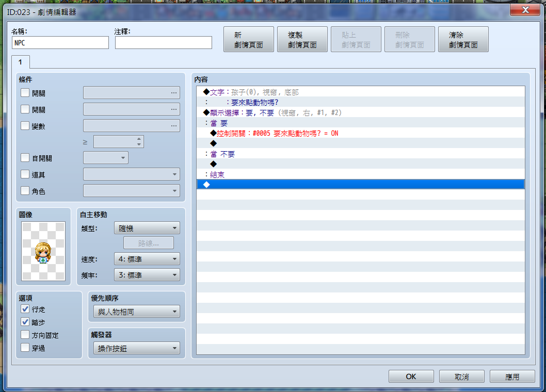Image resolution: width=546 pixels, height=392 pixels.
Task: Click the 取消 cancel button
Action: click(462, 377)
